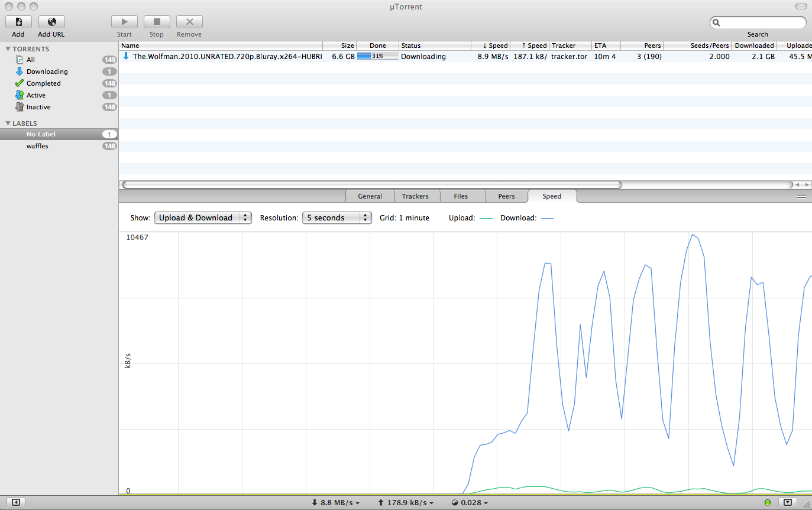Switch to the Trackers tab
This screenshot has height=510, width=812.
415,196
